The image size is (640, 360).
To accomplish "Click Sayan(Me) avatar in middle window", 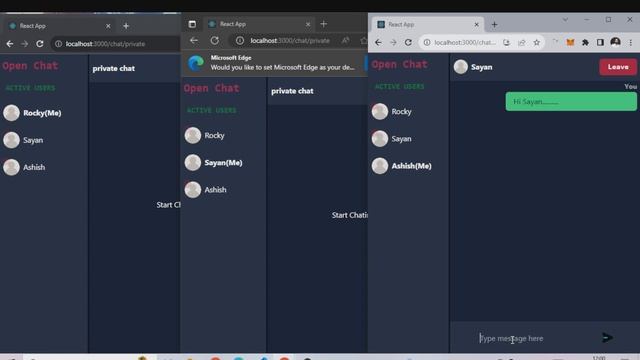I will coord(193,162).
